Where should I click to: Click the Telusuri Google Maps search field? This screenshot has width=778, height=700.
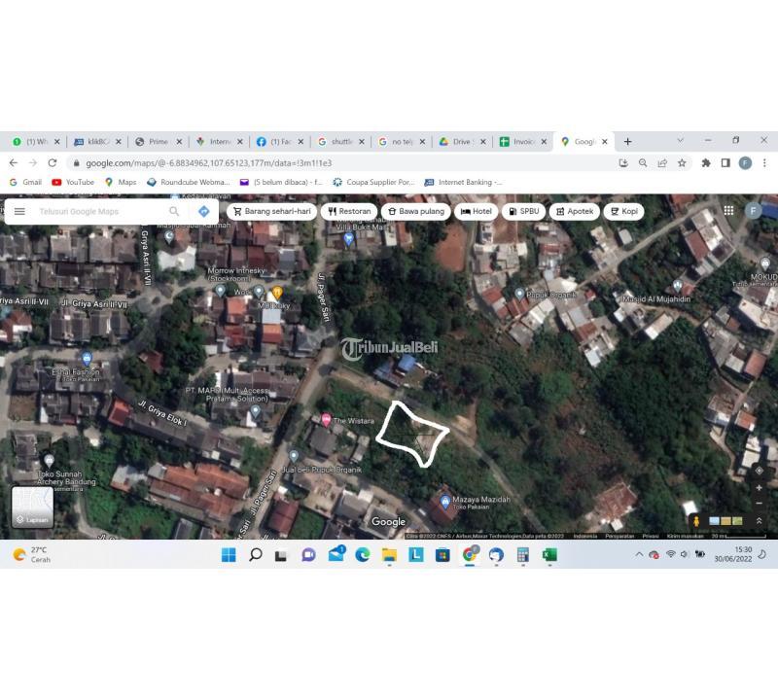pos(97,211)
